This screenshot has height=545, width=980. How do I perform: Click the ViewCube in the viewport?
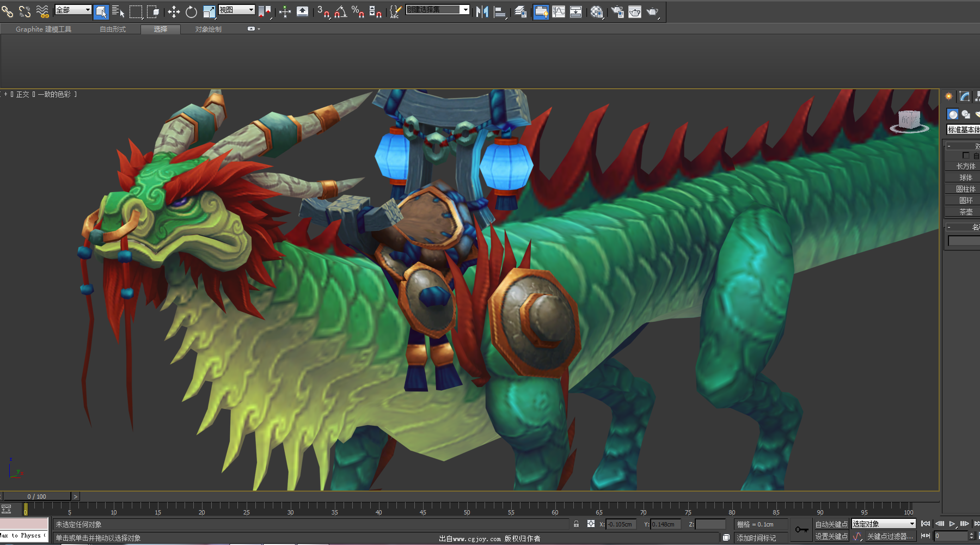tap(909, 121)
